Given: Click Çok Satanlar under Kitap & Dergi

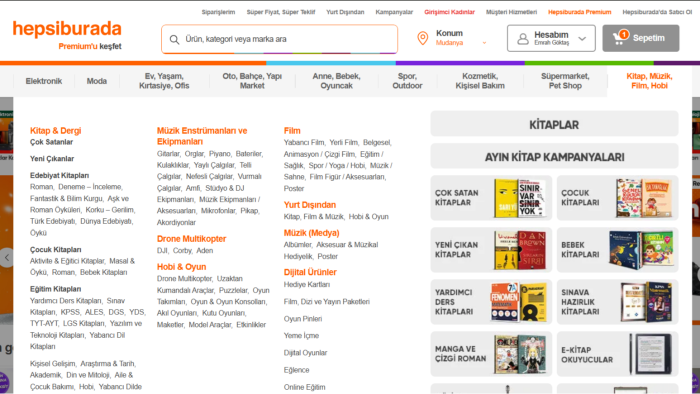Looking at the screenshot, I should tap(51, 142).
